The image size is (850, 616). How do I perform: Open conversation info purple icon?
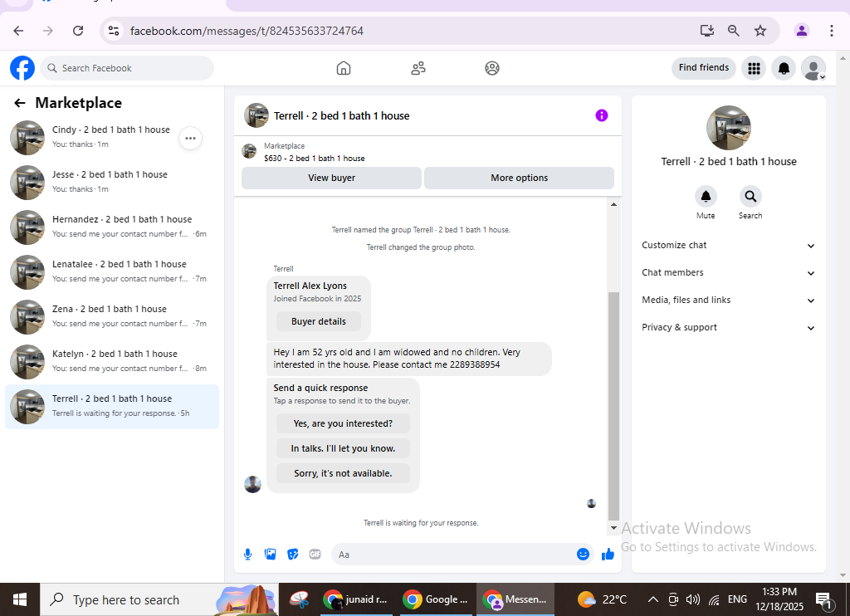(601, 115)
